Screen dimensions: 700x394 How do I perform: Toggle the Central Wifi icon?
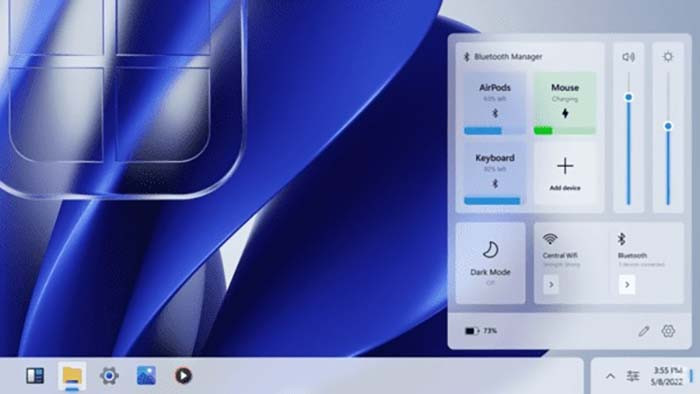point(550,239)
